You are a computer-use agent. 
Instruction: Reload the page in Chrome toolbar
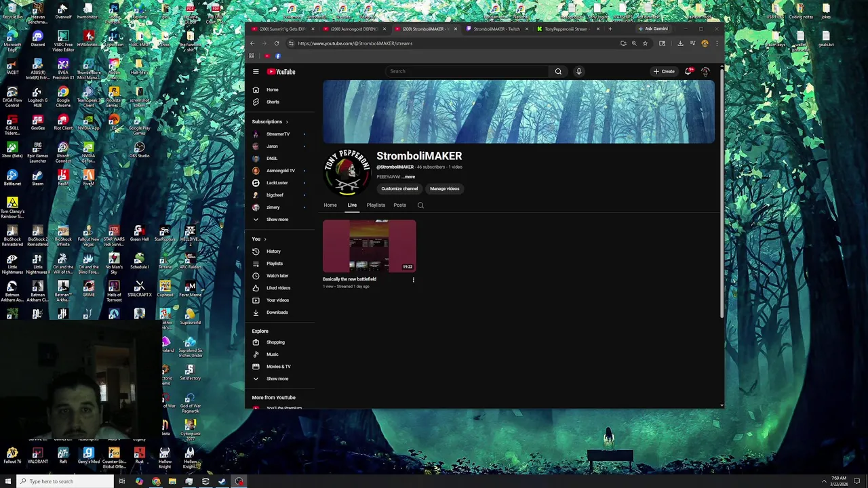tap(276, 43)
